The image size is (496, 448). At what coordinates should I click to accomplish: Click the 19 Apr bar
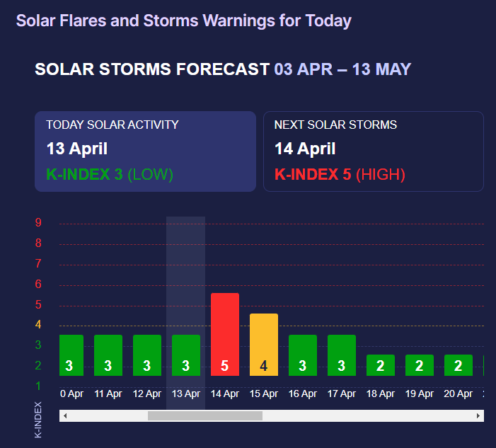tap(420, 365)
